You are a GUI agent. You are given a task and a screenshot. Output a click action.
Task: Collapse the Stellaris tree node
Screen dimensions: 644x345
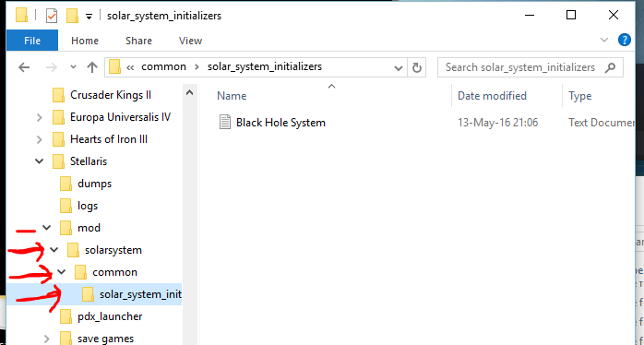[40, 161]
